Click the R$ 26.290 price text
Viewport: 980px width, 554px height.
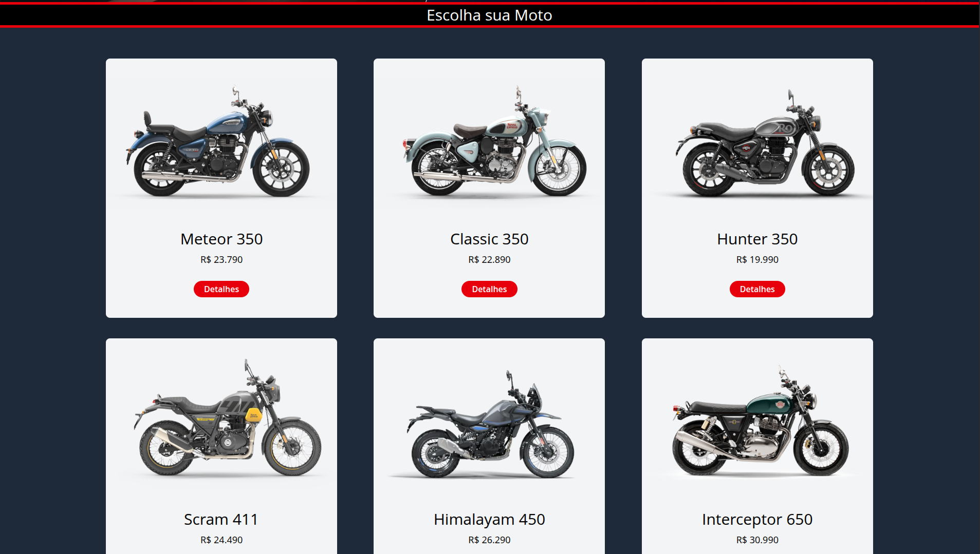coord(489,540)
